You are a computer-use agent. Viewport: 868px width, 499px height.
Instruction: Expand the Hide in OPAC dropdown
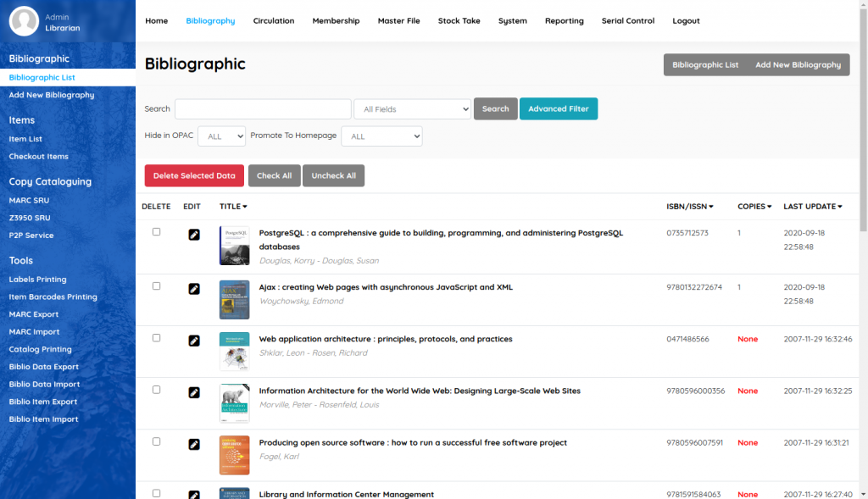click(221, 136)
